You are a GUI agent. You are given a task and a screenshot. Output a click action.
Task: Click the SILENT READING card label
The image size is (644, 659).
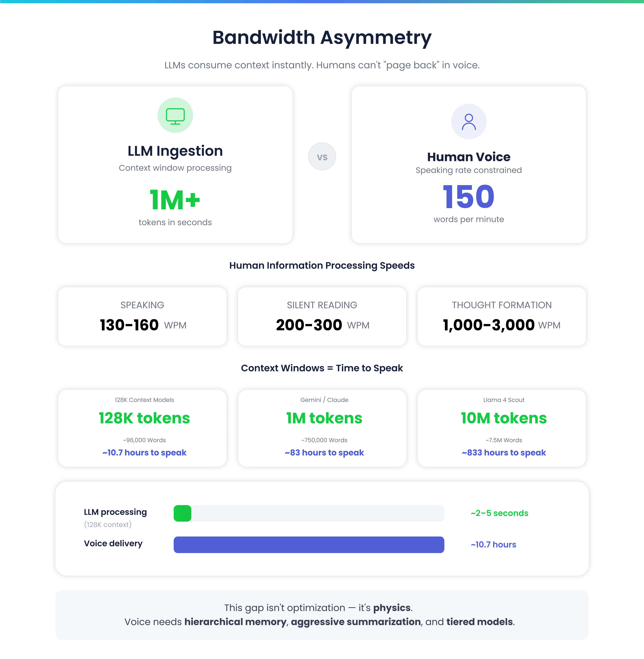(x=322, y=305)
